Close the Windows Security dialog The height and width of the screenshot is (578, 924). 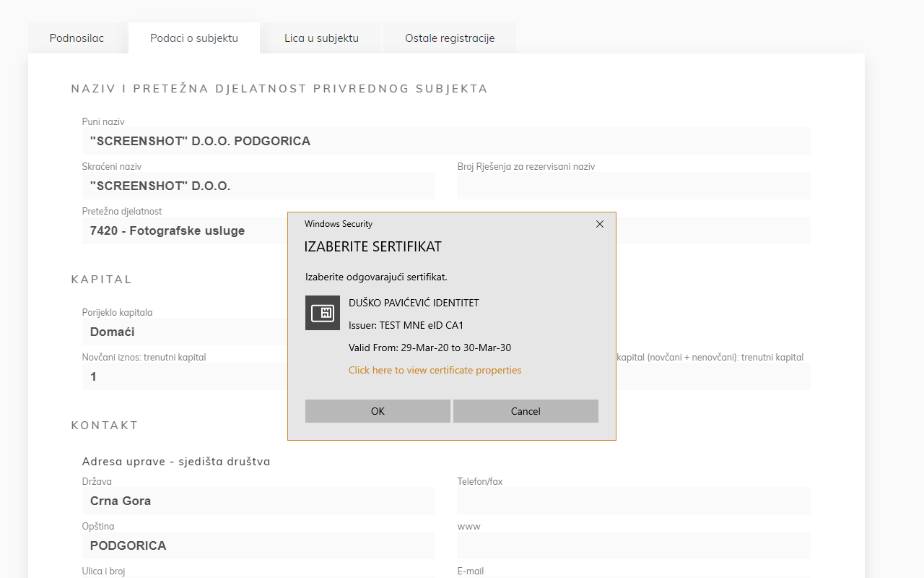[599, 224]
